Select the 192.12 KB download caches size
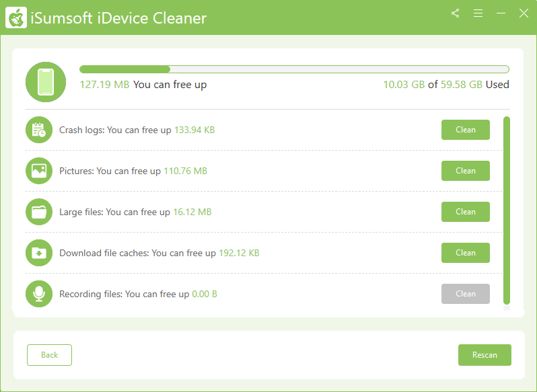Viewport: 537px width, 392px height. [x=239, y=253]
